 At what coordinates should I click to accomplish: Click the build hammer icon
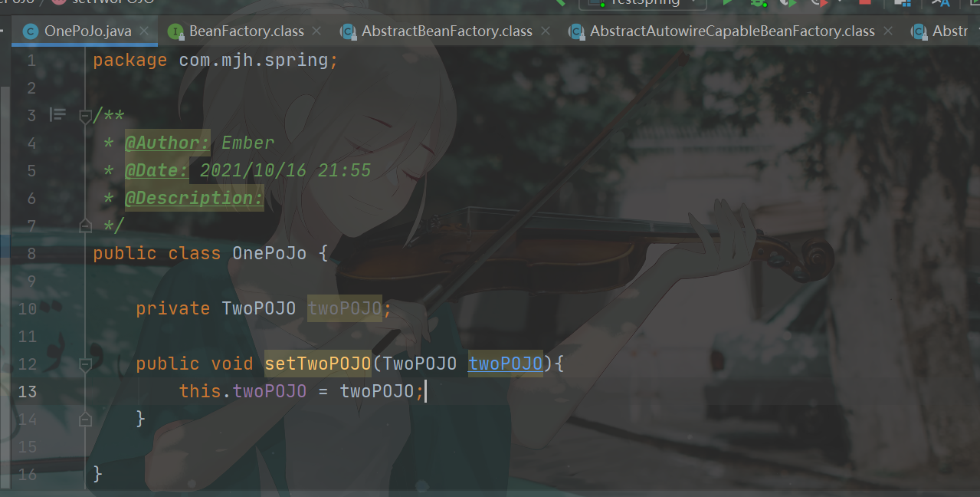(x=560, y=2)
